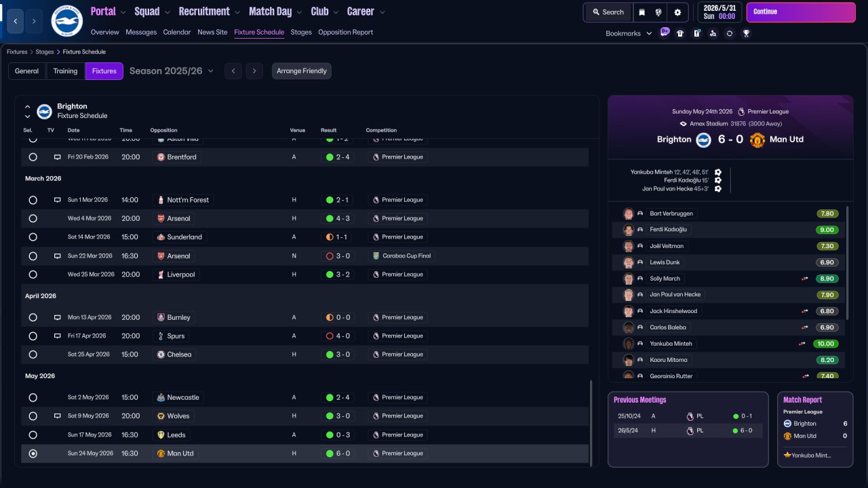Click Yankuba Minteh's substitution arrow icon
Screen dimensions: 868x488
[x=802, y=344]
